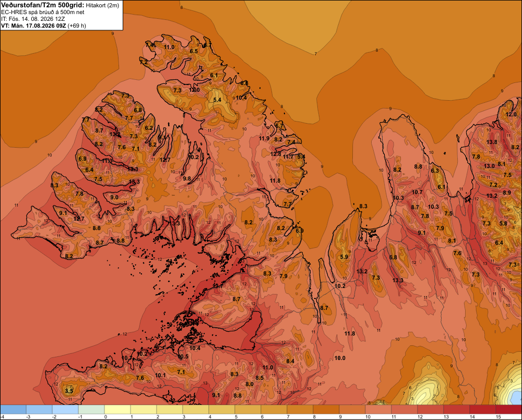The image size is (522, 420).
Task: Click the temperature value '8.4'
Action: click(290, 361)
